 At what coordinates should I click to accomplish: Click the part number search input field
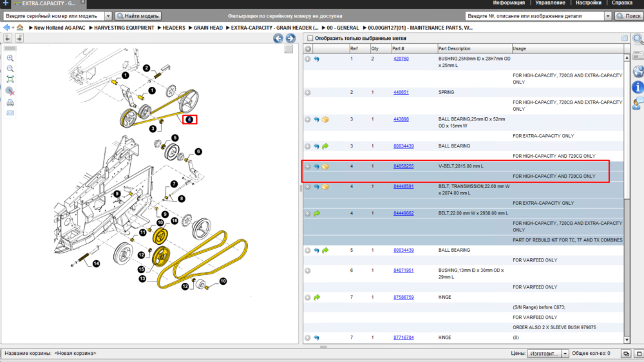[x=535, y=16]
